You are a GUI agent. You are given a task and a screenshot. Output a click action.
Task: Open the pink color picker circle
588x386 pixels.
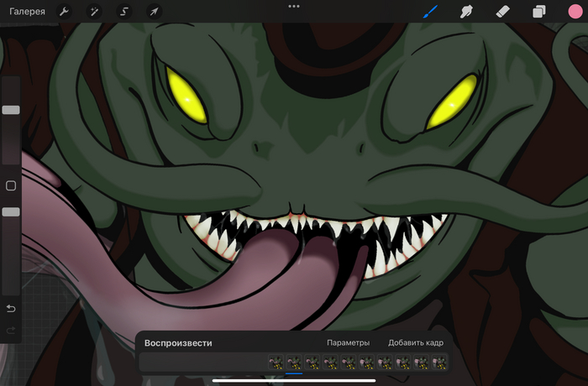point(575,12)
